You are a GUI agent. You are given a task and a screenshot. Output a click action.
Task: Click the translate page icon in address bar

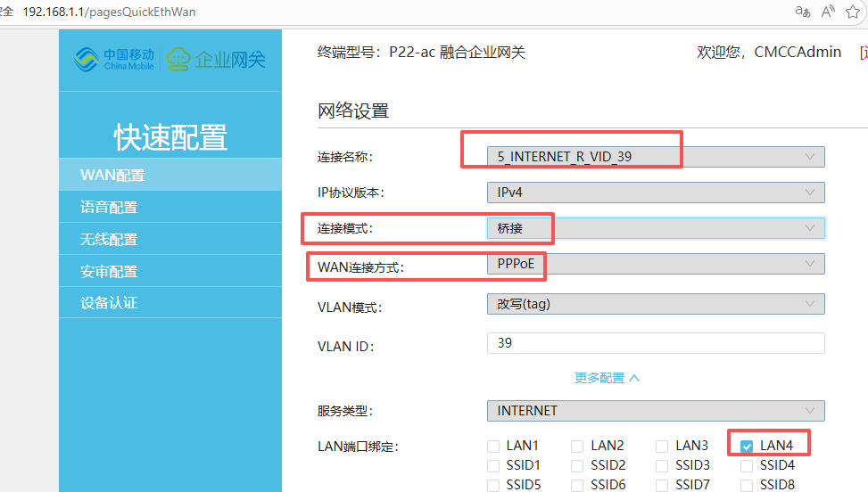click(x=803, y=12)
